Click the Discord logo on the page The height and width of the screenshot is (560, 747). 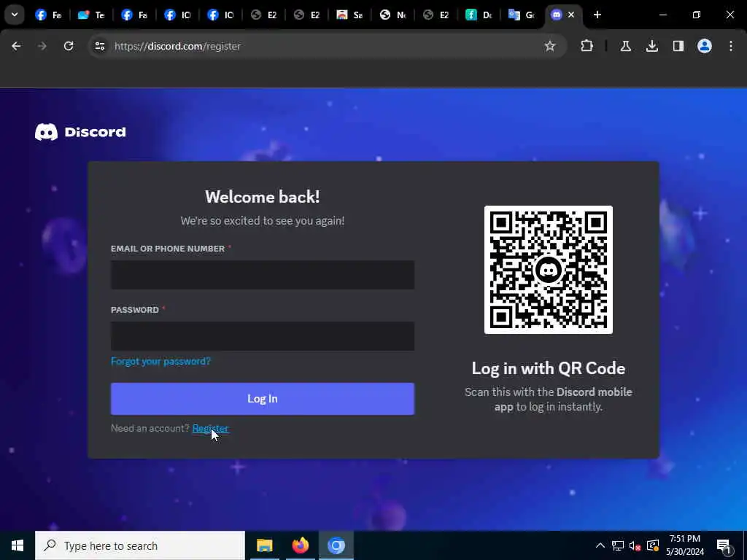click(80, 132)
